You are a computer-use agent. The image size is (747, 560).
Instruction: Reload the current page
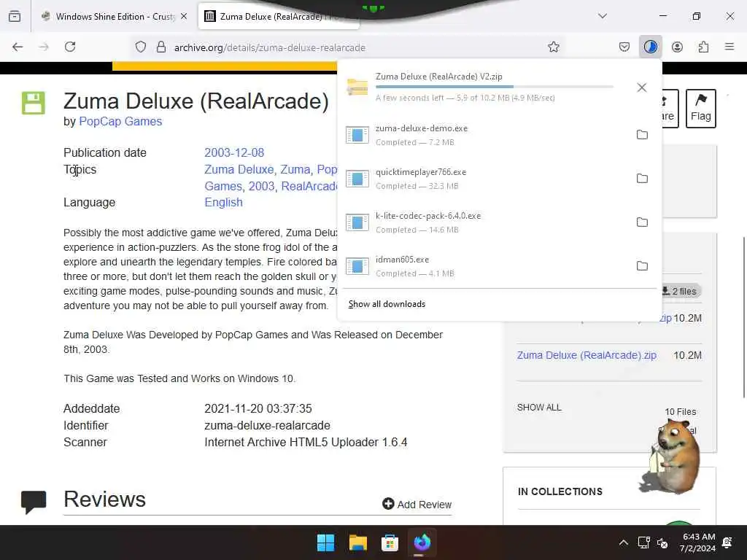70,47
